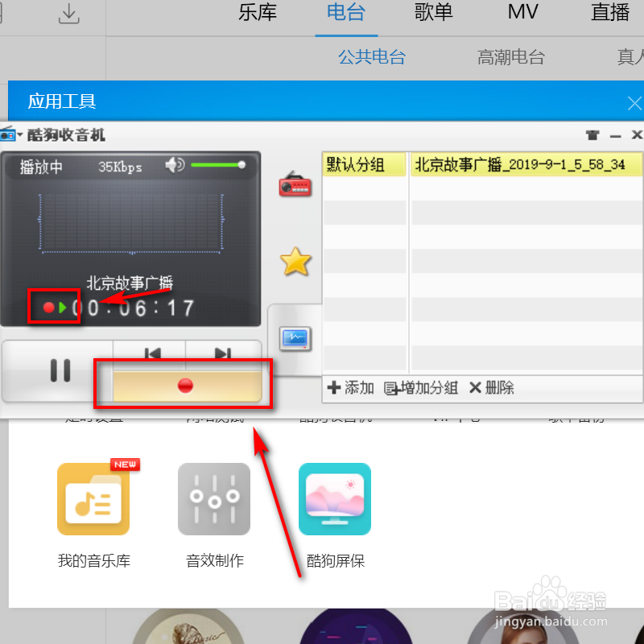This screenshot has height=644, width=644.
Task: Open the 歌单 tab
Action: click(x=433, y=12)
